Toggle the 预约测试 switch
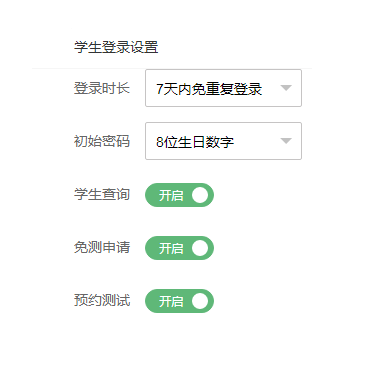This screenshot has width=366, height=366. coord(179,301)
